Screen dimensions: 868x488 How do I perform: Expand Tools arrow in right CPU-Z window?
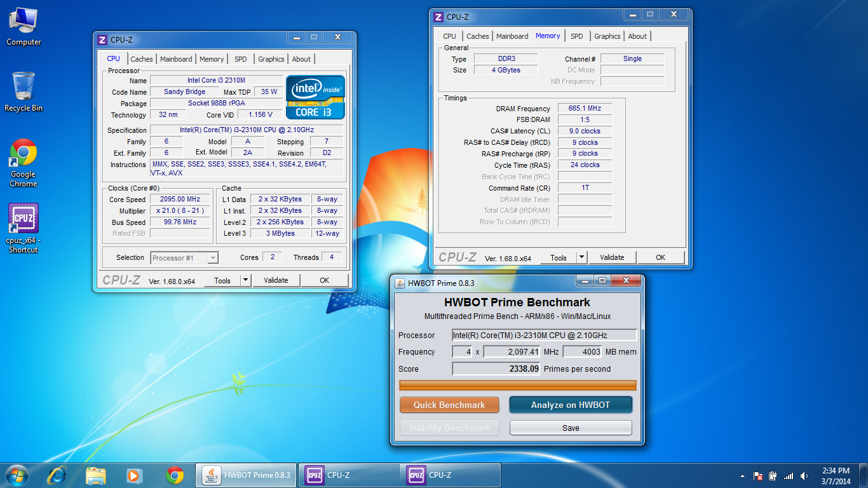582,257
